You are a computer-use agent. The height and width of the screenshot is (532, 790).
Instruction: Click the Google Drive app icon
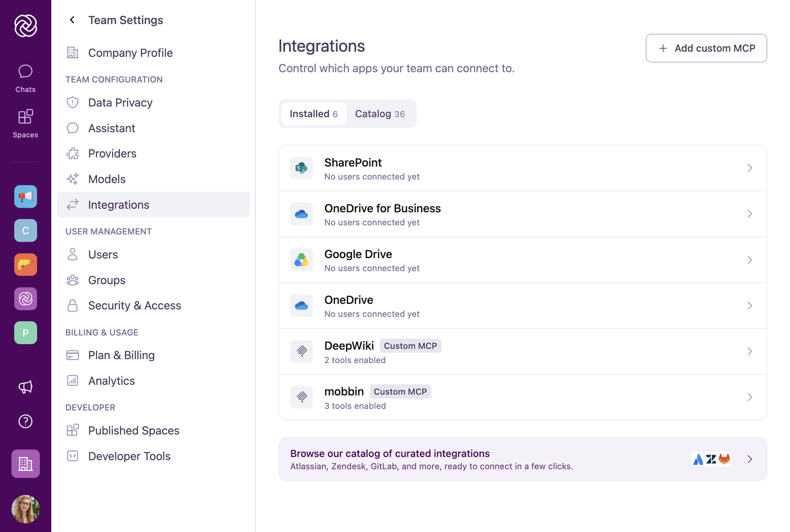pyautogui.click(x=301, y=260)
